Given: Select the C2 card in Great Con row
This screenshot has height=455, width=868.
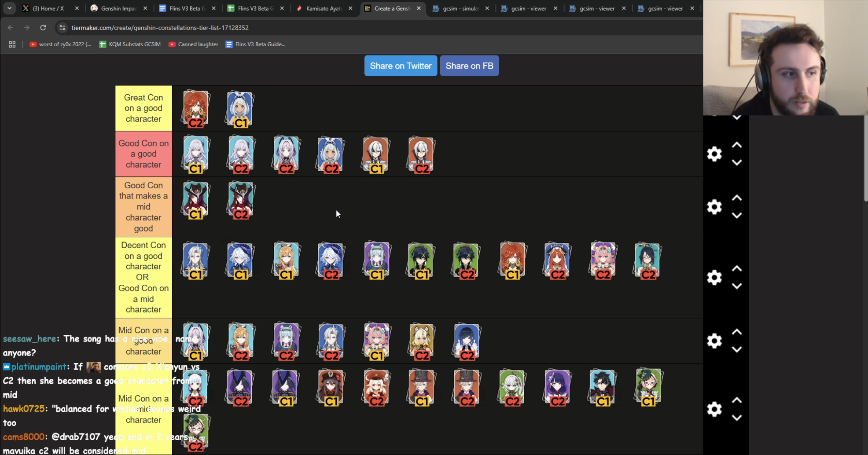Looking at the screenshot, I should [x=195, y=109].
